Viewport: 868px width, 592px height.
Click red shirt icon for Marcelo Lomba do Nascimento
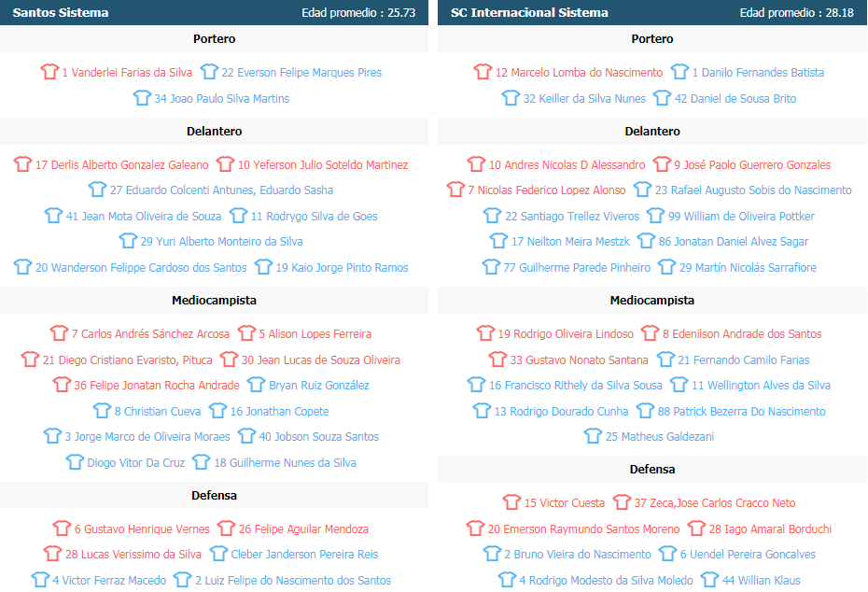(x=483, y=72)
